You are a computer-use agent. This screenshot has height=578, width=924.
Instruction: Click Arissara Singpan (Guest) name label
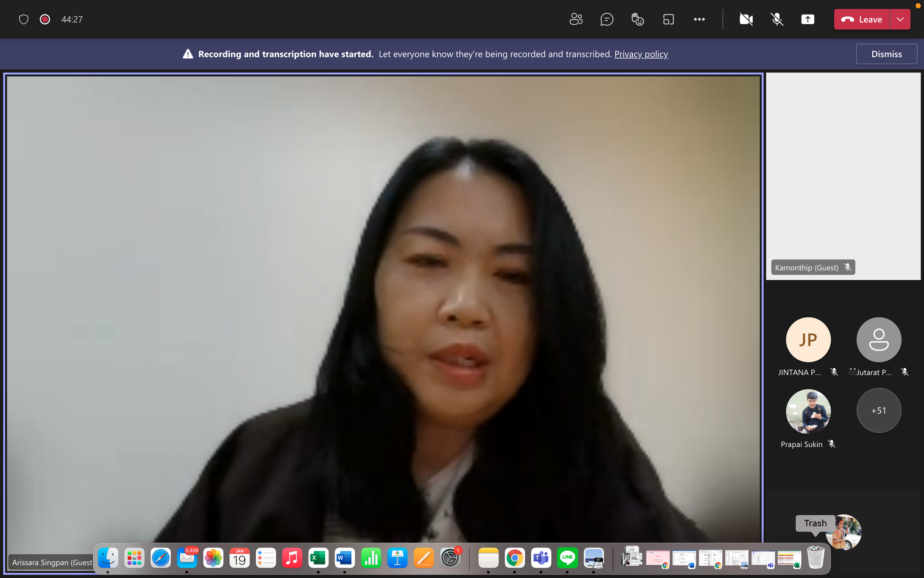pos(52,562)
